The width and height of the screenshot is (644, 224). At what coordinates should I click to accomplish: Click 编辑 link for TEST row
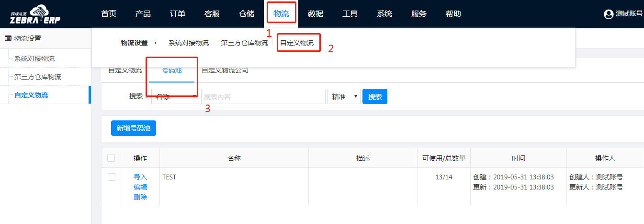[x=140, y=187]
